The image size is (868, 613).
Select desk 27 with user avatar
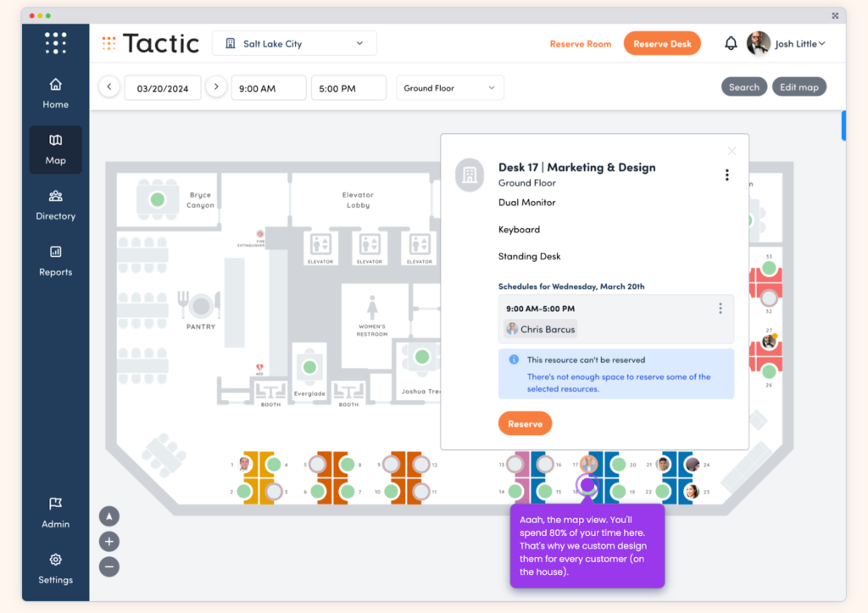pos(769,342)
